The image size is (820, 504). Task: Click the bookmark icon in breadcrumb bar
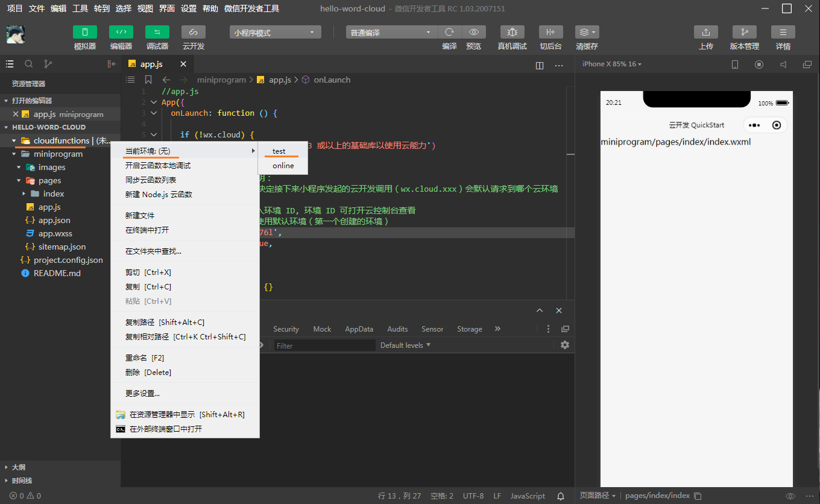click(148, 80)
